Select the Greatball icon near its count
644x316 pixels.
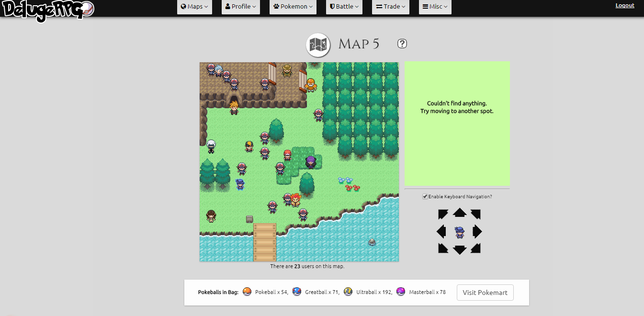(x=297, y=291)
